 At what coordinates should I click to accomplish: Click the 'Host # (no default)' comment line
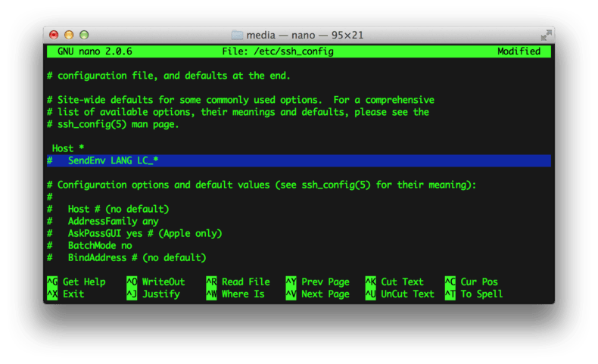click(x=108, y=209)
